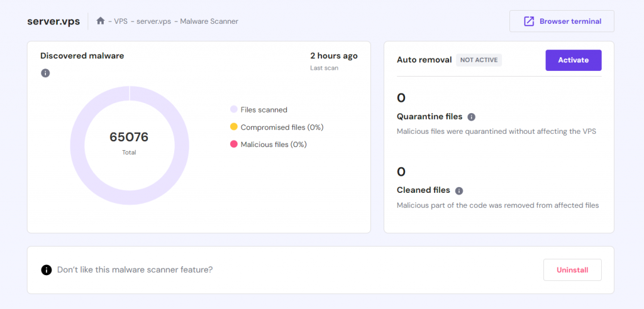644x309 pixels.
Task: Select the pink Malicious files legend dot
Action: (234, 144)
